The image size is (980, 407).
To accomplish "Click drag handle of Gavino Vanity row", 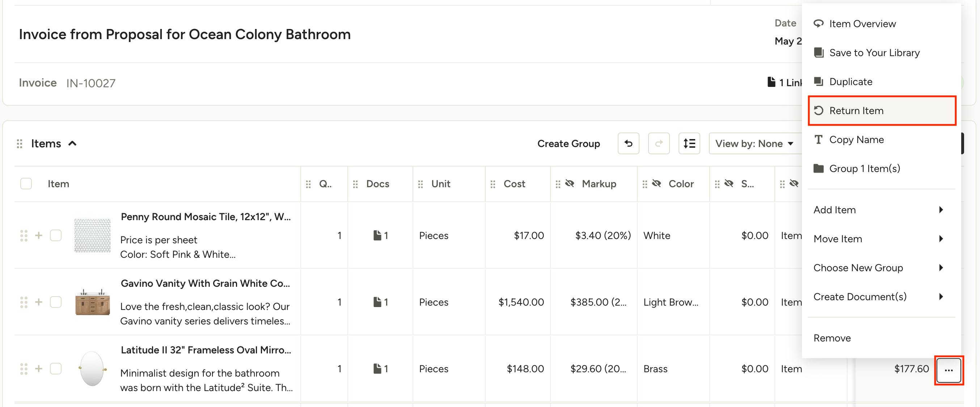I will point(24,302).
